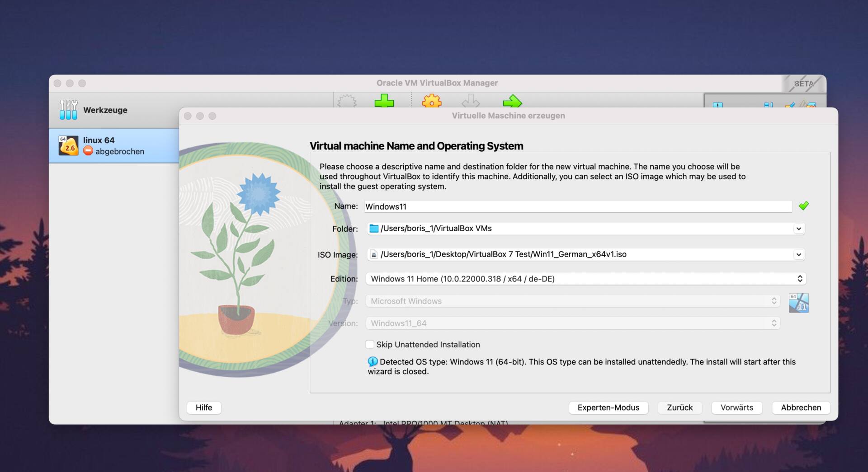The height and width of the screenshot is (472, 868).
Task: Click the green plus Add machine icon
Action: click(x=384, y=101)
